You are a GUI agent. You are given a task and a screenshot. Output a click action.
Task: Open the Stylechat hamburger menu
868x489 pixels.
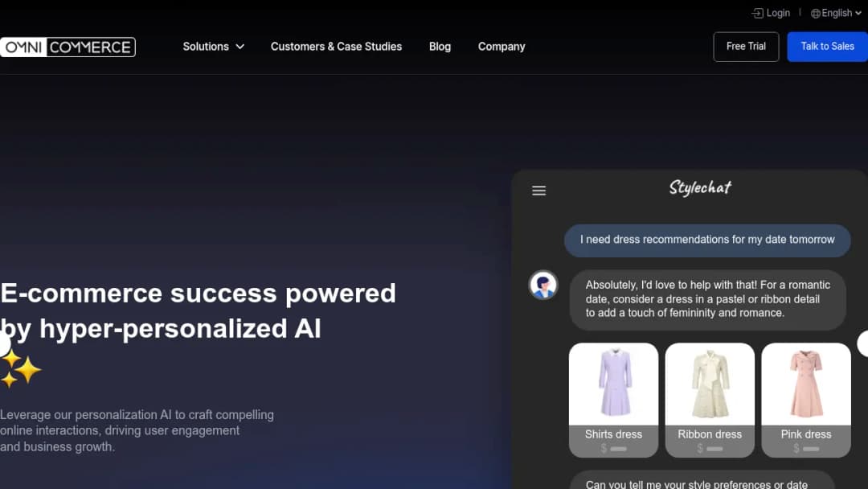coord(538,191)
